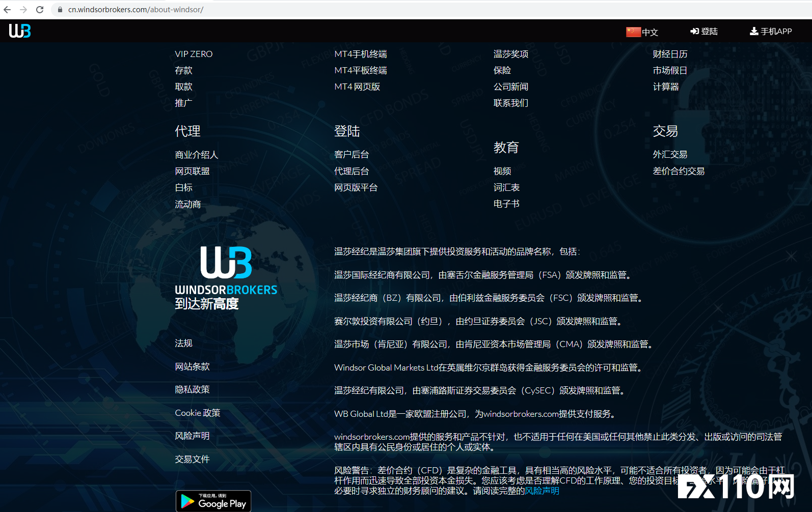Open the 法规 regulation link
The image size is (812, 512).
183,343
